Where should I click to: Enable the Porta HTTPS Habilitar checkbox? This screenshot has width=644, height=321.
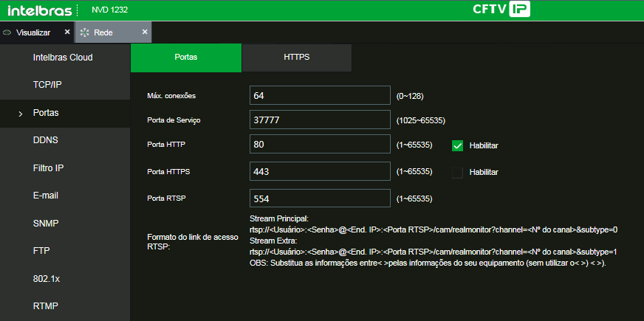[x=457, y=172]
